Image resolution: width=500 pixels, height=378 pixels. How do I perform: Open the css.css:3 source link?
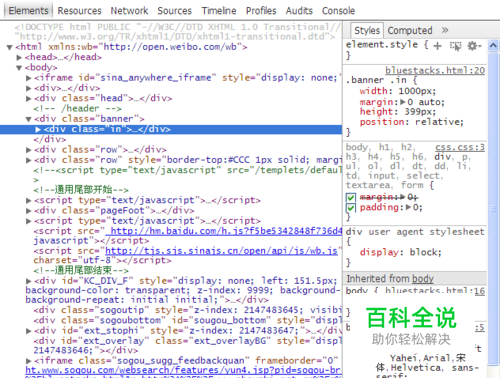[460, 147]
